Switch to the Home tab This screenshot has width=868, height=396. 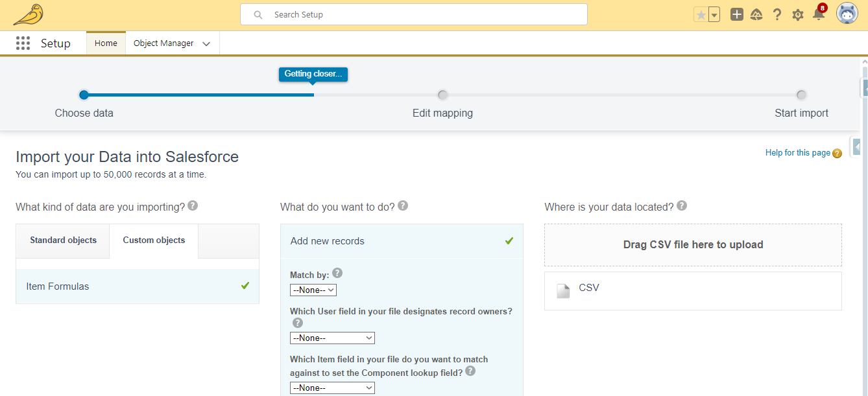pos(106,43)
